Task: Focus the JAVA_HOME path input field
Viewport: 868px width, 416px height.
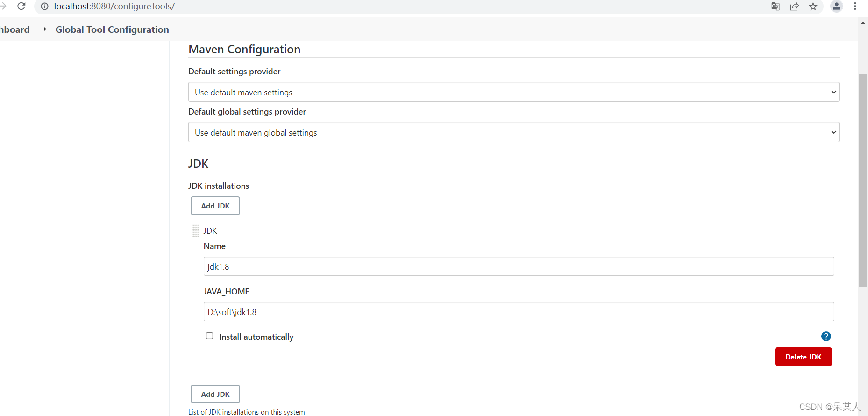Action: coord(519,312)
